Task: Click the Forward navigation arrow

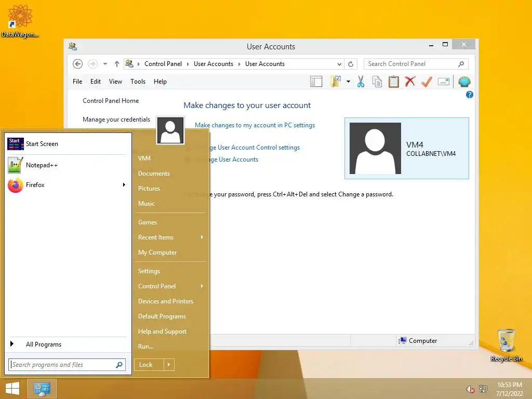Action: click(92, 64)
